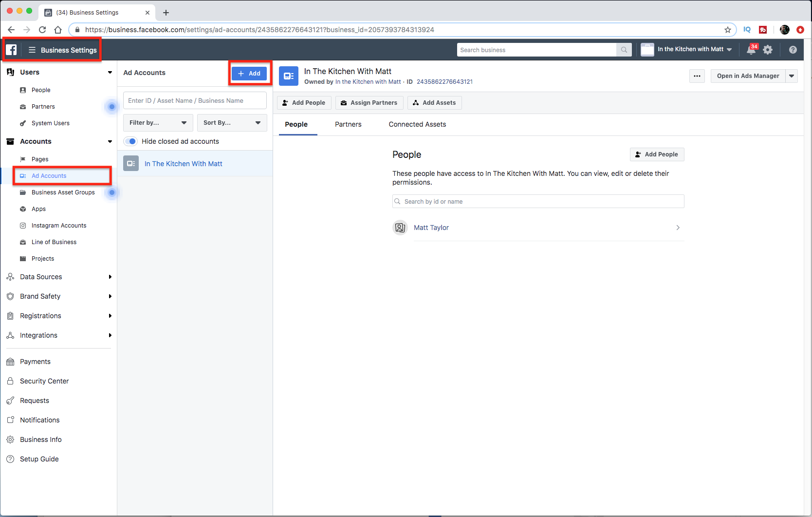Click the red TubeBuddy extension icon
The height and width of the screenshot is (517, 812).
point(763,30)
